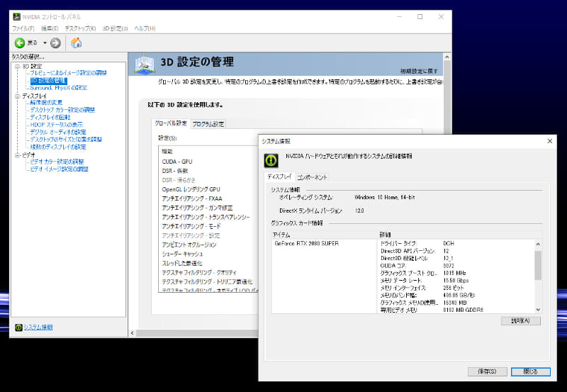Click details list scroll-up arrow
Image resolution: width=567 pixels, height=392 pixels.
coord(538,244)
